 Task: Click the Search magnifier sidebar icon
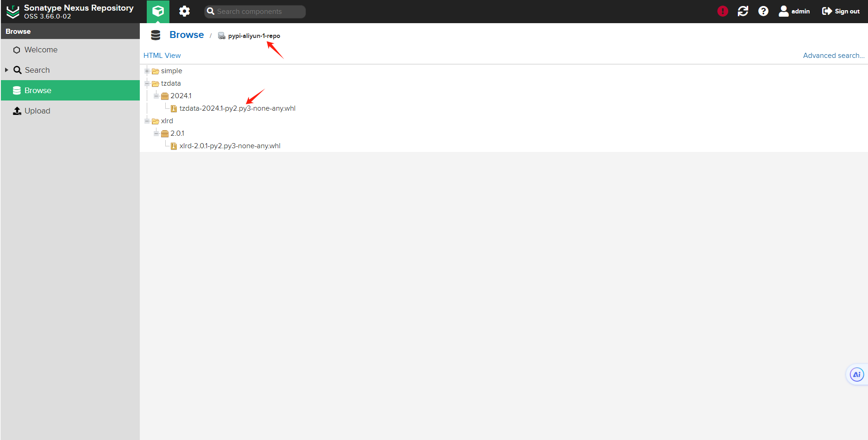click(x=18, y=70)
